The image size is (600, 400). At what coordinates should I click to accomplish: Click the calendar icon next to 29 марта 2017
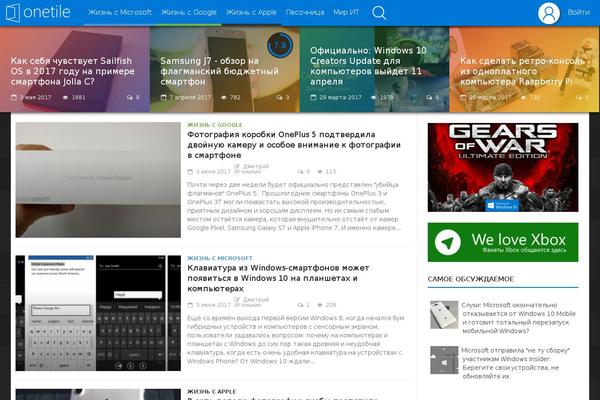click(x=313, y=97)
